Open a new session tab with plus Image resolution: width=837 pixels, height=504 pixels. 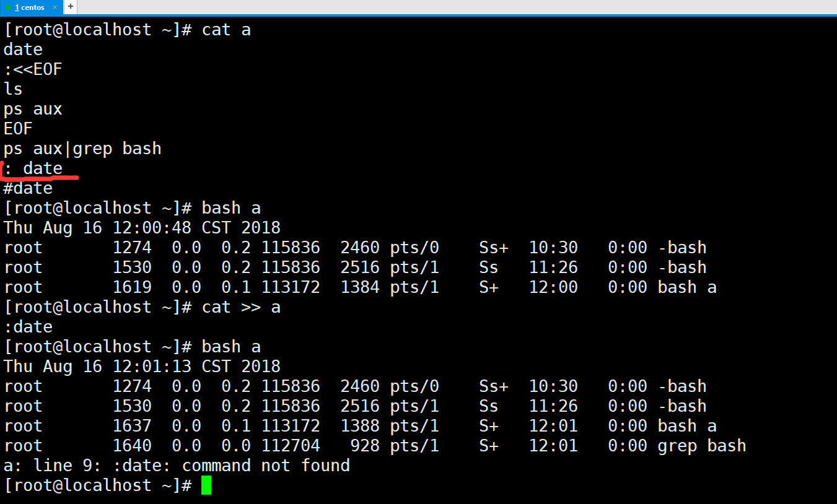(70, 7)
